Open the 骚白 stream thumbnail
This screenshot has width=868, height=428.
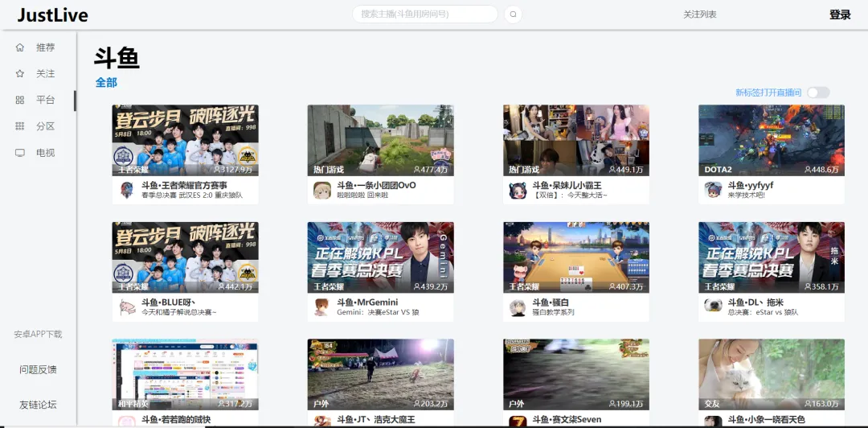[576, 257]
